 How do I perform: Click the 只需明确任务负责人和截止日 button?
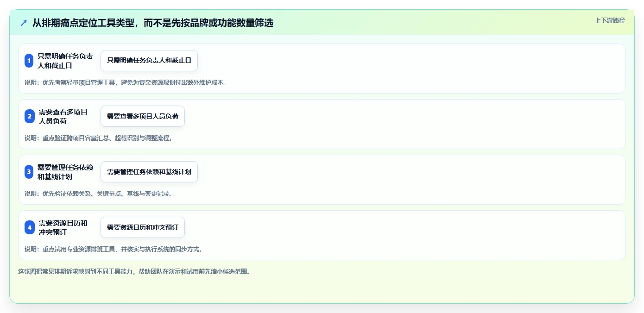[x=149, y=61]
